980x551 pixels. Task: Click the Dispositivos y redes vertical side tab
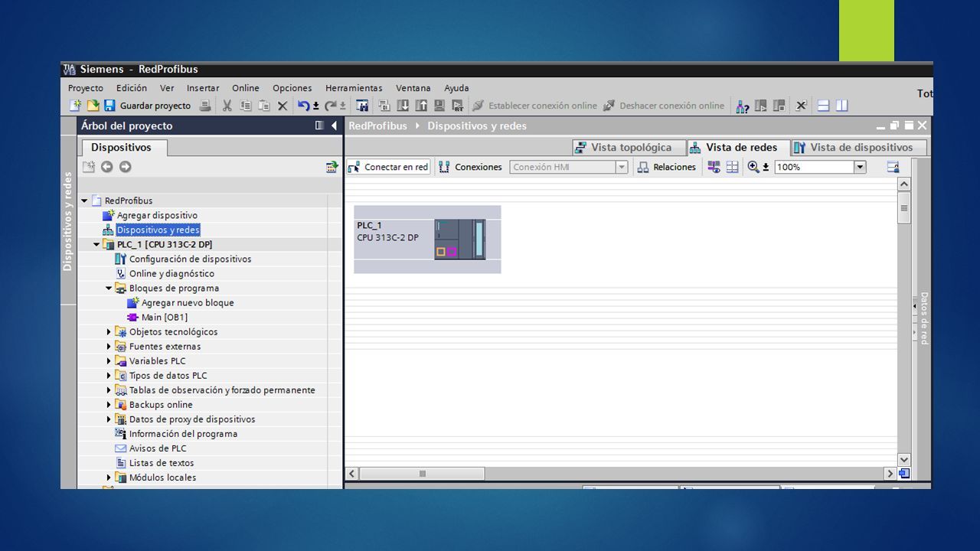(68, 221)
